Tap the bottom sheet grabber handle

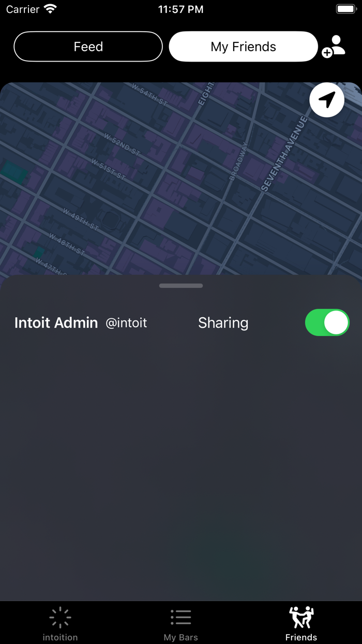(x=181, y=286)
